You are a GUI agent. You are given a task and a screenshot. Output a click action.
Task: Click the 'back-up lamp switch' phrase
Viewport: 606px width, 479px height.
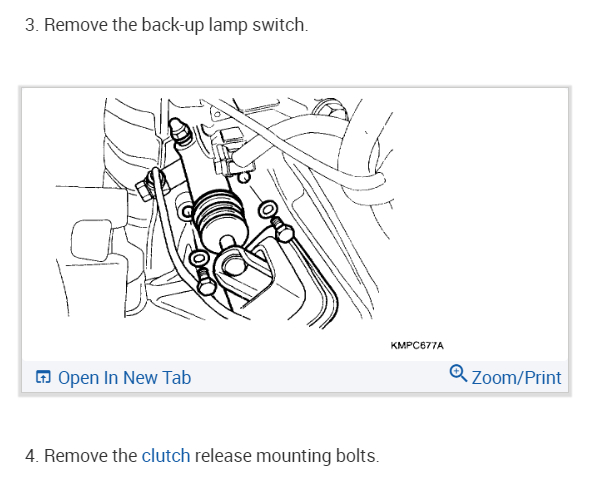225,25
